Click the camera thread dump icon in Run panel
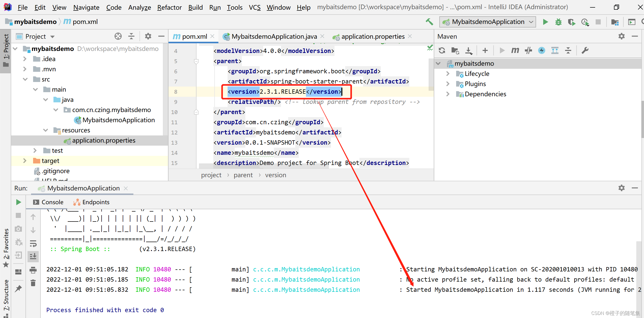The image size is (644, 318). [x=18, y=229]
